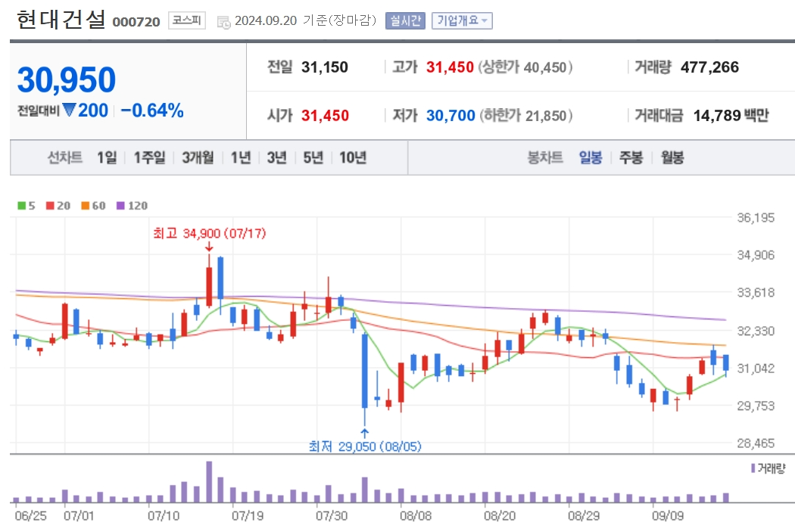The width and height of the screenshot is (795, 532).
Task: Click the purple 120-day moving average legend square
Action: [120, 205]
